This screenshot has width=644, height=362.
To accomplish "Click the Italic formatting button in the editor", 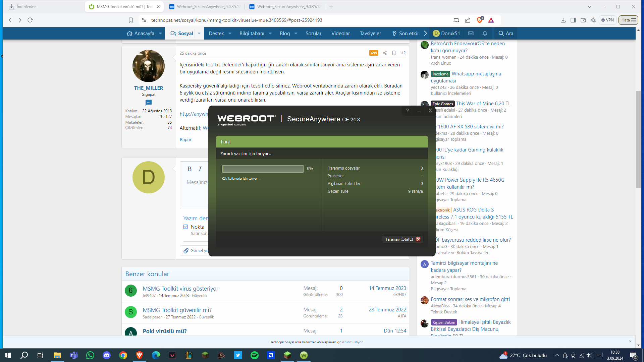I will pyautogui.click(x=200, y=169).
